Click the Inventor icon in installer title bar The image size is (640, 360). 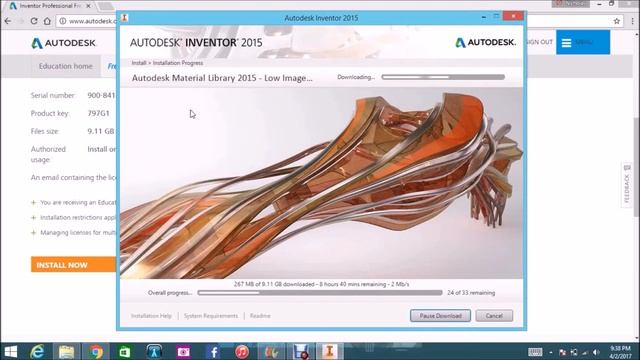pyautogui.click(x=124, y=18)
